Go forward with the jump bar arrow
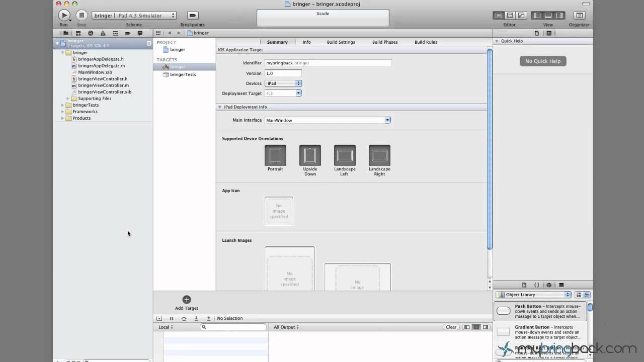Image resolution: width=644 pixels, height=362 pixels. click(179, 33)
